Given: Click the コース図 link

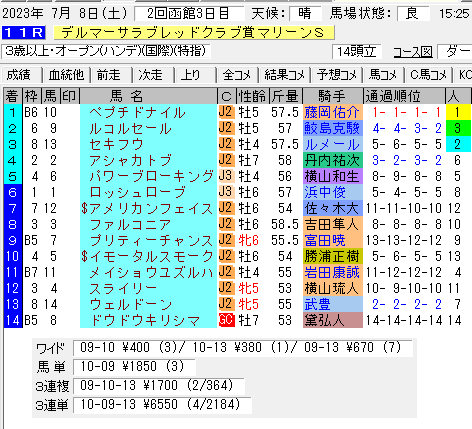Looking at the screenshot, I should tap(413, 52).
